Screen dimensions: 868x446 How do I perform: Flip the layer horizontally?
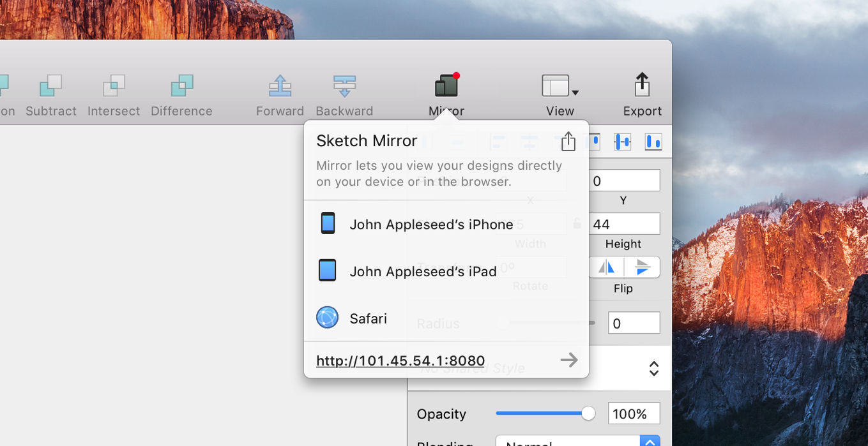tap(606, 267)
